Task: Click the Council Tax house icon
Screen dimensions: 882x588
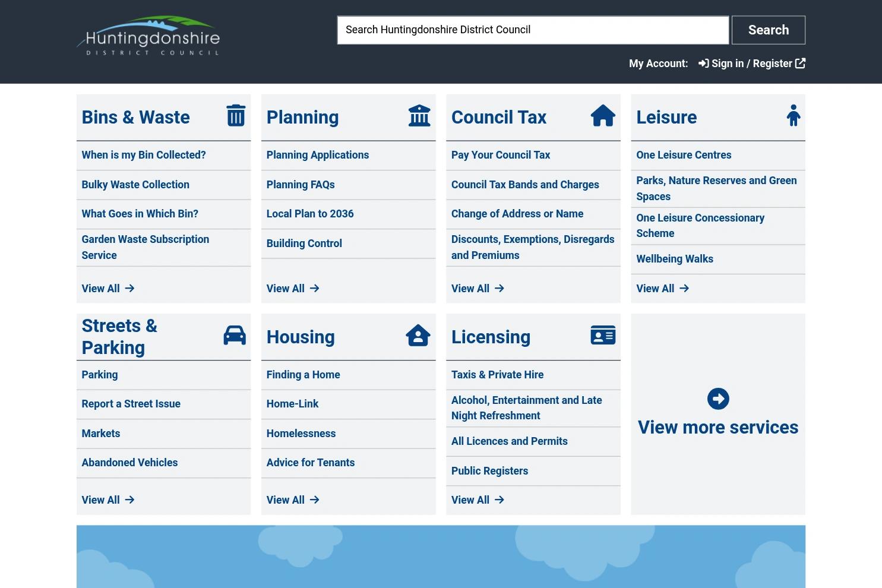Action: [x=603, y=116]
